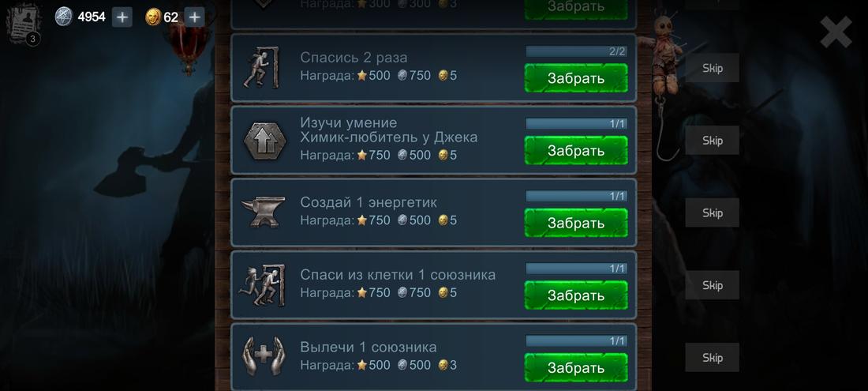Claim reward for Спаси из клетки quest
This screenshot has width=868, height=391.
(x=576, y=295)
